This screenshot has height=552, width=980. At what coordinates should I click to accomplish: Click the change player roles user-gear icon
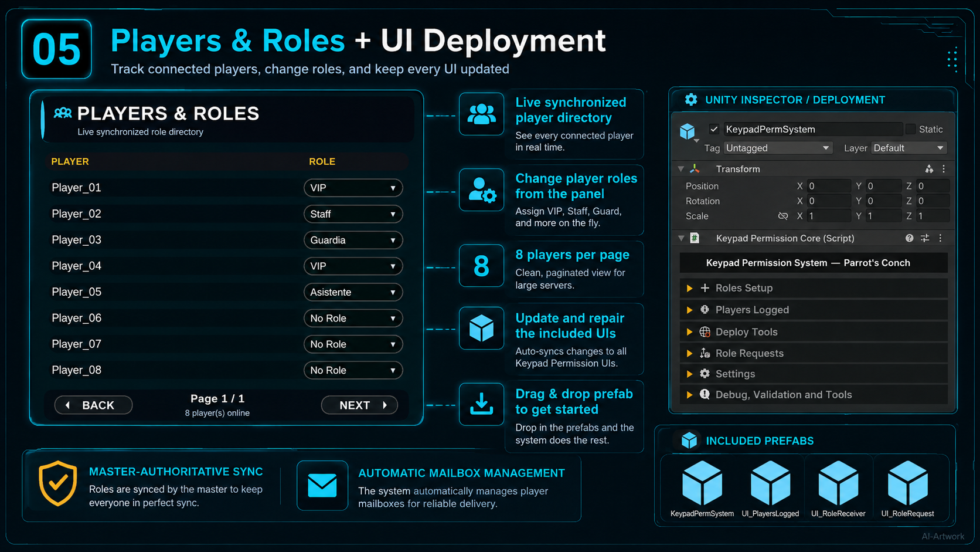click(482, 190)
